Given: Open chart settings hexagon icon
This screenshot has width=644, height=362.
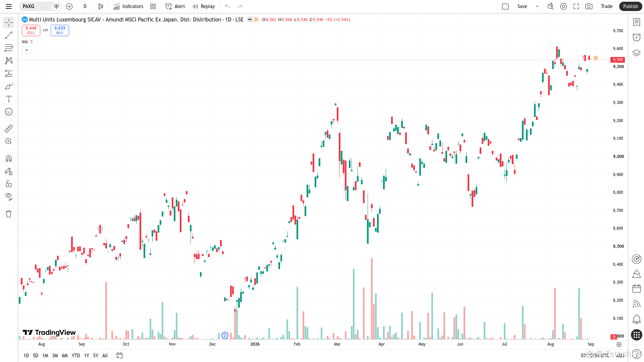Looking at the screenshot, I should (563, 6).
